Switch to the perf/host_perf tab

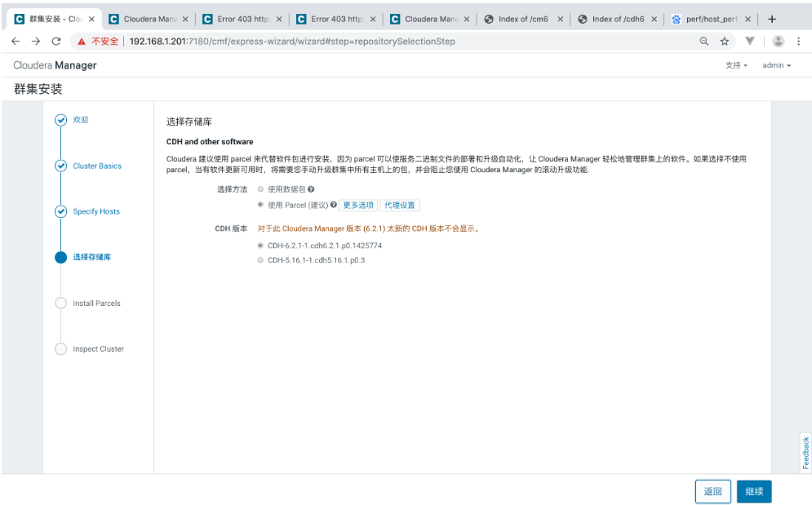tap(712, 19)
